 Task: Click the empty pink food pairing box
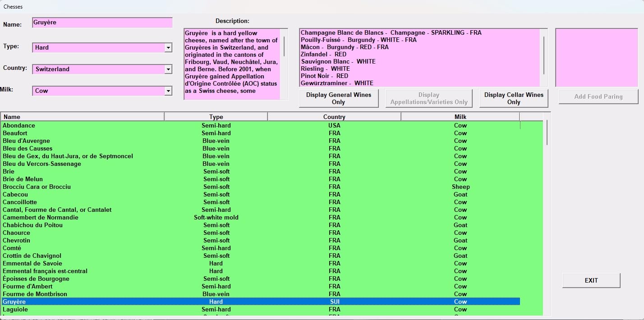[x=597, y=58]
